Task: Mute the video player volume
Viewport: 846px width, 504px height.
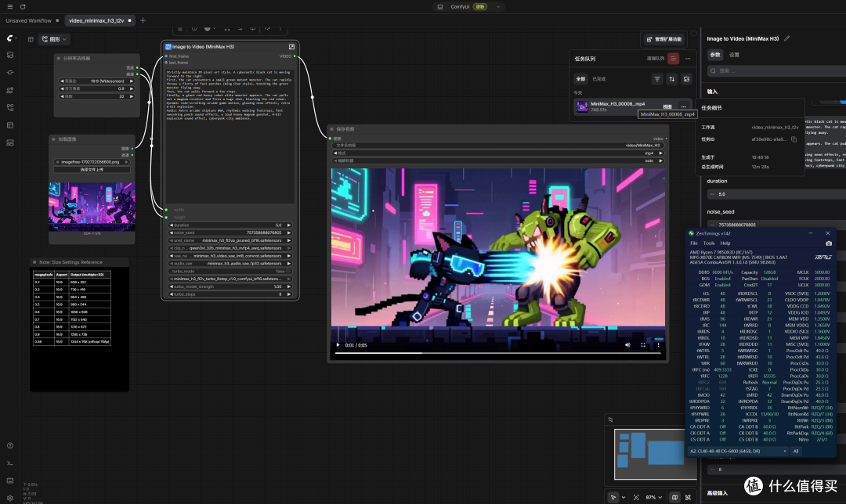Action: (627, 345)
